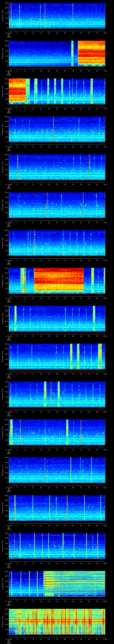This screenshot has height=644, width=114.
Task: Select the spectrogram panel starting at 21:11:00
Action: (x=57, y=280)
